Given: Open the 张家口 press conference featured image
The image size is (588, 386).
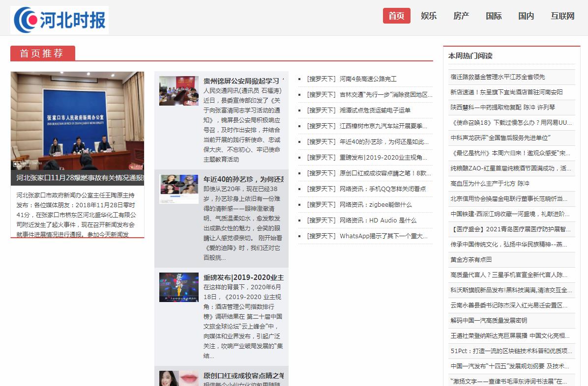Looking at the screenshot, I should (x=77, y=121).
